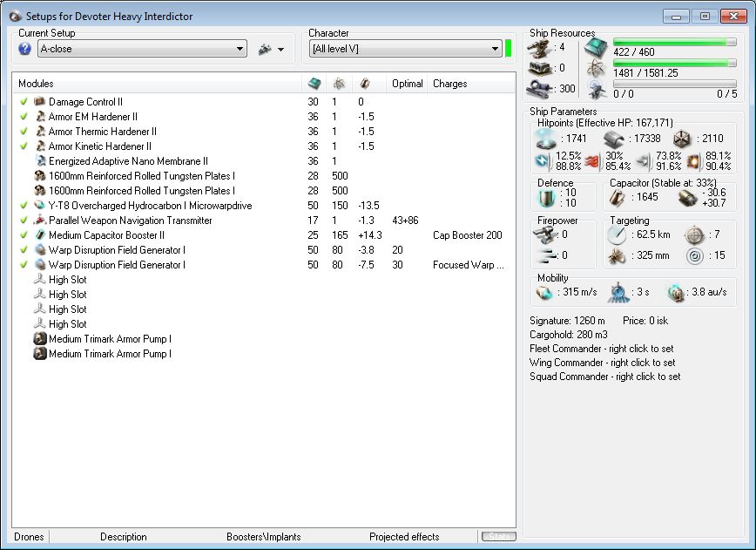The height and width of the screenshot is (550, 756).
Task: Click the green character skill status indicator
Action: click(x=508, y=48)
